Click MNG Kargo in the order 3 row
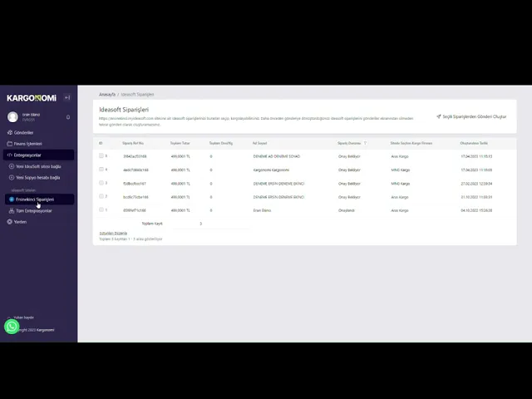The height and width of the screenshot is (399, 532). click(401, 184)
